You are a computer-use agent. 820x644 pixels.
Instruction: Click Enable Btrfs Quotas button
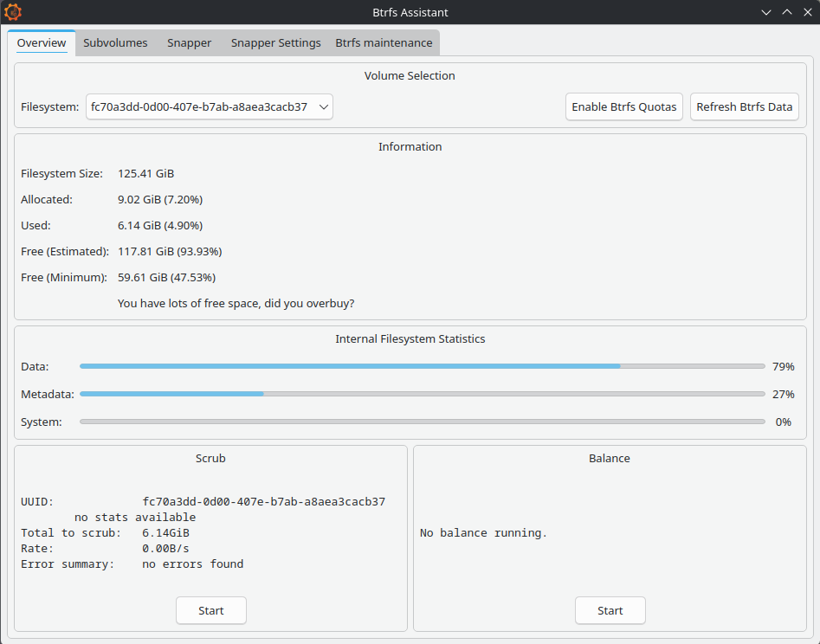(624, 106)
